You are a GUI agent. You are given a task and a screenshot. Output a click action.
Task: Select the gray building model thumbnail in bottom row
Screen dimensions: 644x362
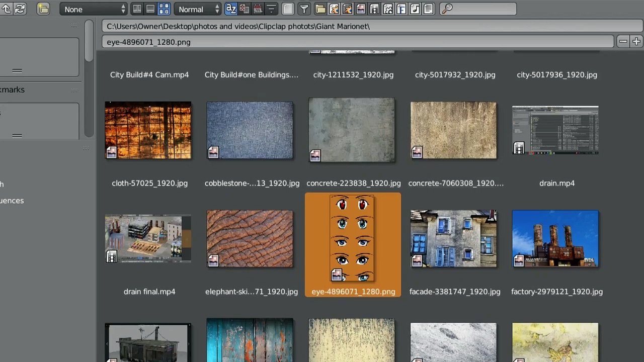(148, 342)
